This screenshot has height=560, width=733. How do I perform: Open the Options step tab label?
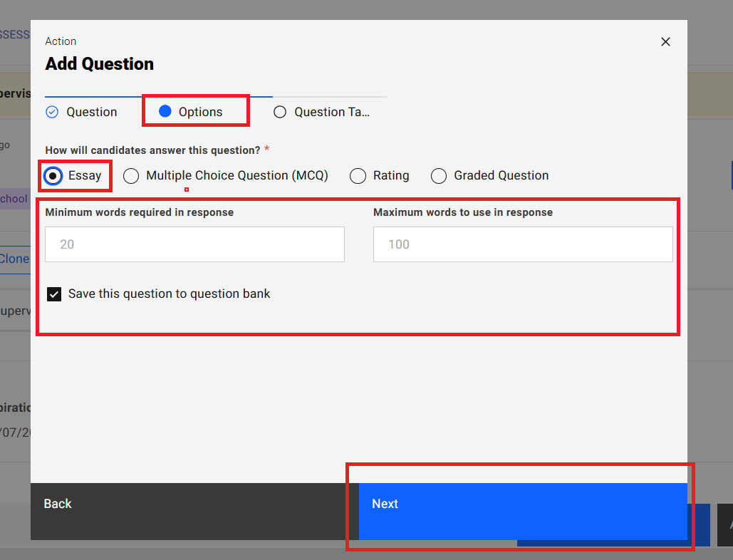(200, 112)
